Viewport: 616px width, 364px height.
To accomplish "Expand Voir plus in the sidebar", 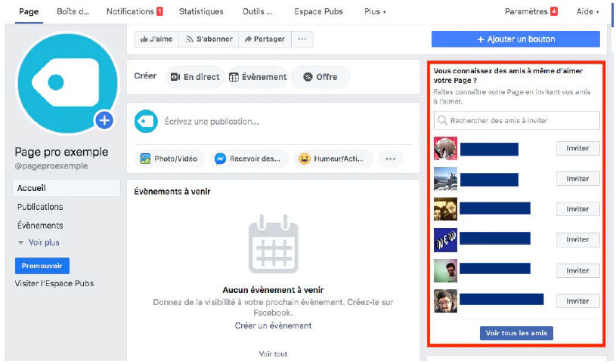I will pyautogui.click(x=39, y=242).
